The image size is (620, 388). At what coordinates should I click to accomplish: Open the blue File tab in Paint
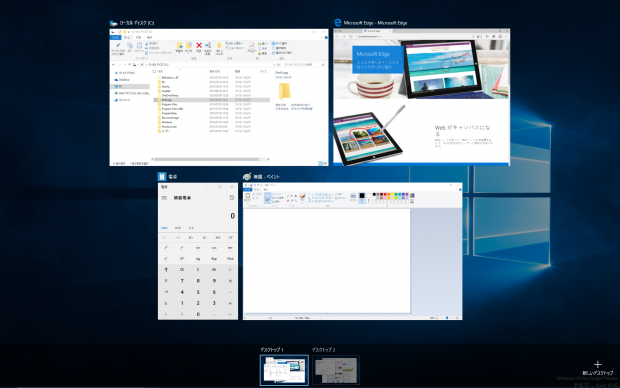coord(248,190)
